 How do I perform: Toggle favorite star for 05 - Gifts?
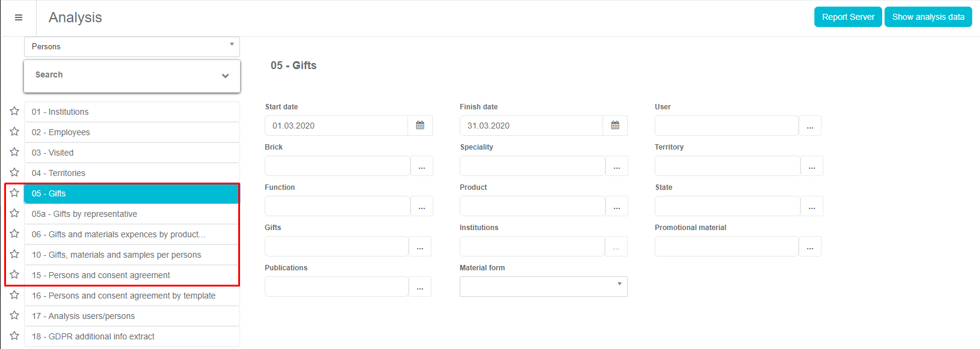coord(14,193)
